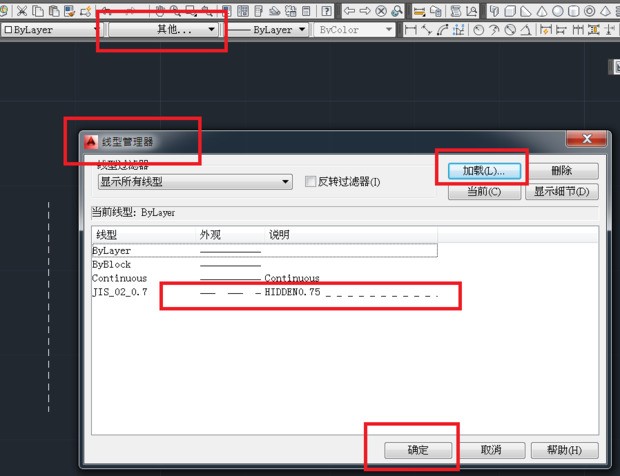Select the Radius dimension tool
The width and height of the screenshot is (620, 476).
pos(478,30)
